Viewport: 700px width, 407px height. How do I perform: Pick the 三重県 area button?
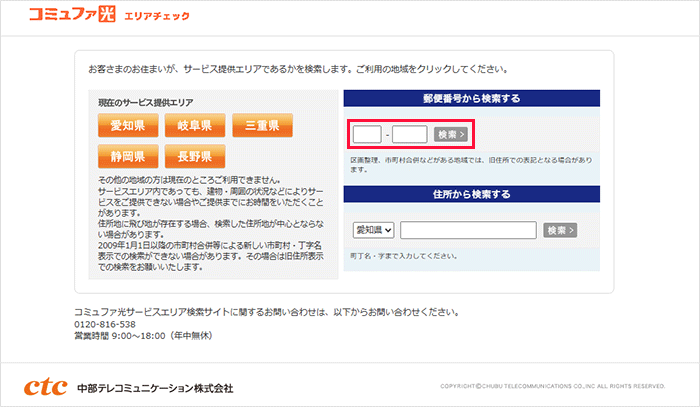click(262, 126)
